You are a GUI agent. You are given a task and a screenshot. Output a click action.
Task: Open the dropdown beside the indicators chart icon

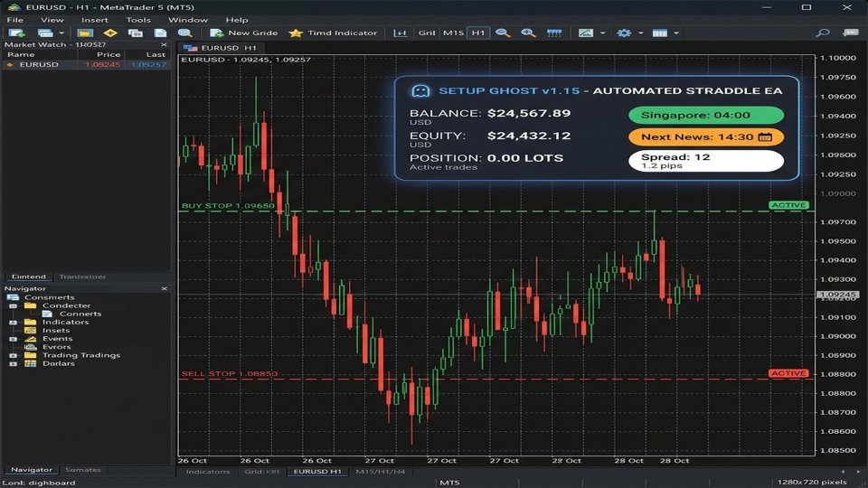point(603,33)
